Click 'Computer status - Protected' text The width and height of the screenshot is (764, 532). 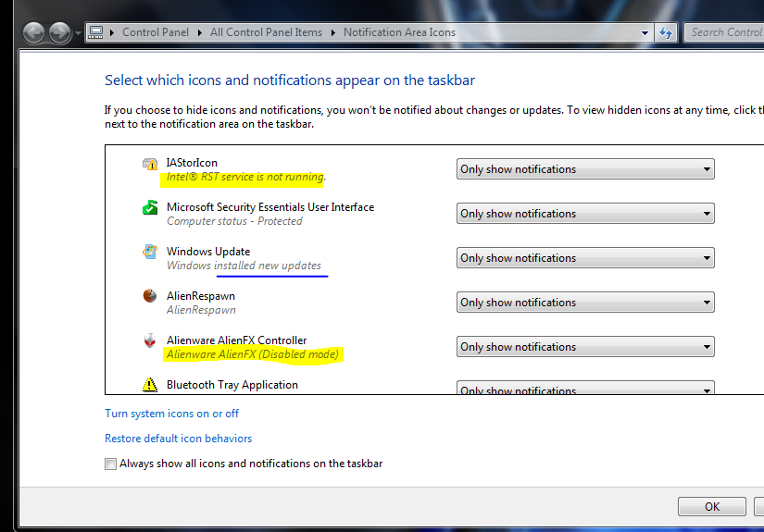(x=234, y=221)
